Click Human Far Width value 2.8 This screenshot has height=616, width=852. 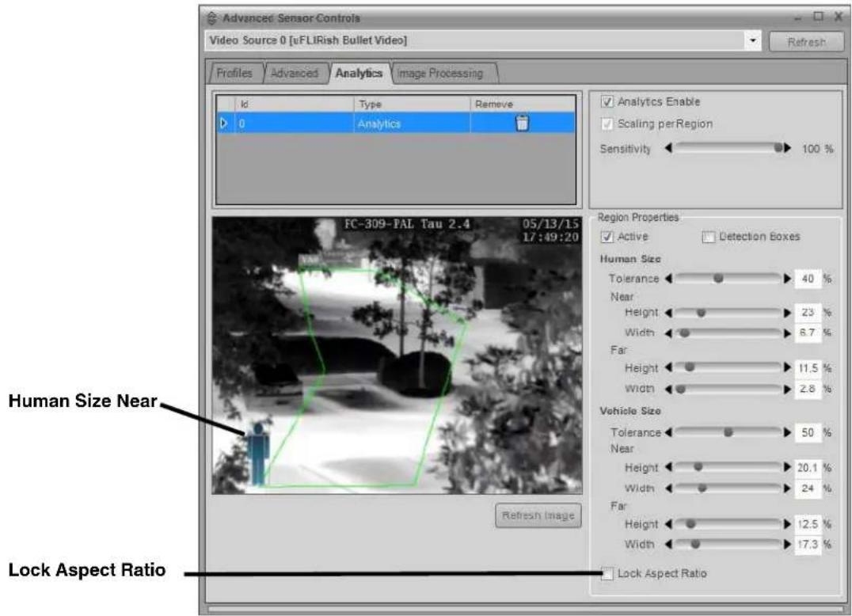click(808, 389)
